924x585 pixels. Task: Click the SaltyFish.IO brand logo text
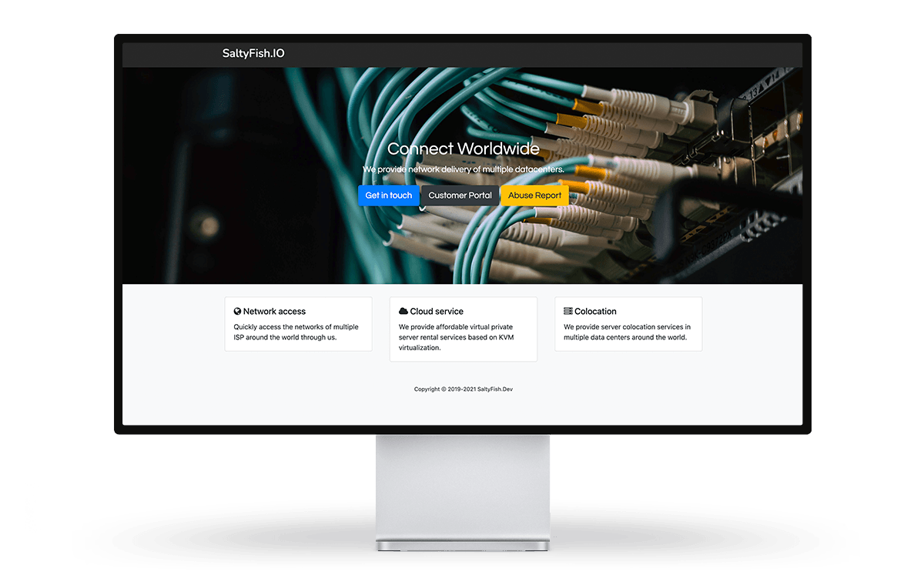click(253, 54)
